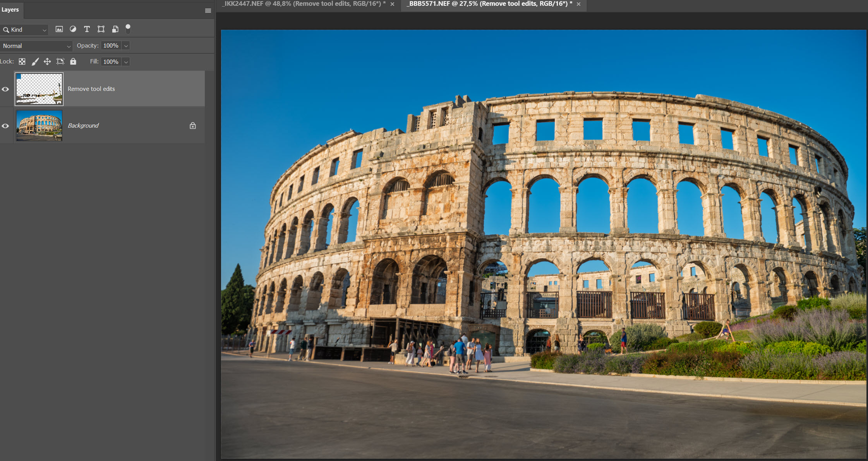Lock layer position move icon
Image resolution: width=868 pixels, height=461 pixels.
click(47, 61)
